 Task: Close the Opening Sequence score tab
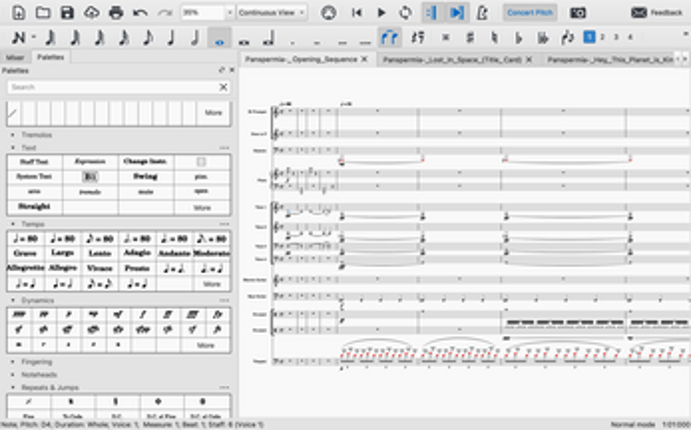pos(364,59)
